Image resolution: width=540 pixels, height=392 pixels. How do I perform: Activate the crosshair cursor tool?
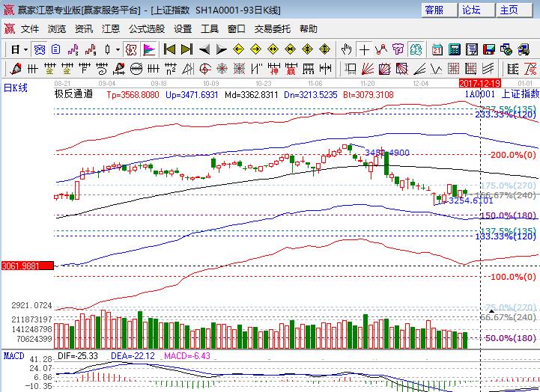(364, 50)
